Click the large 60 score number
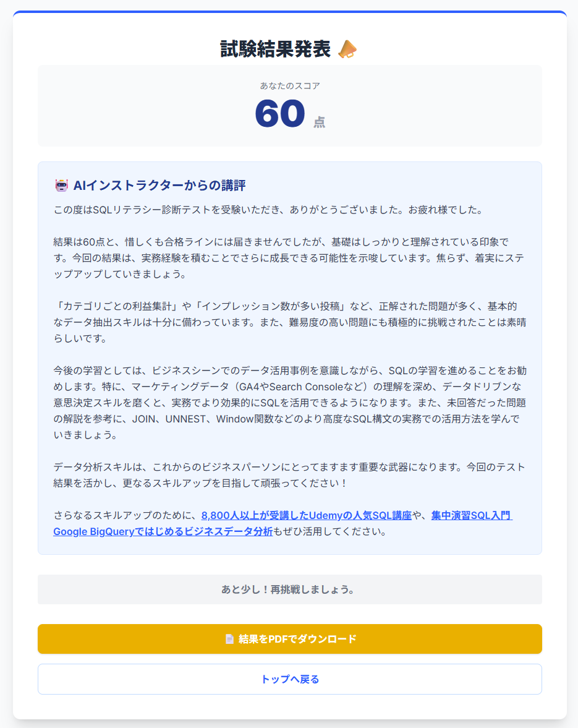Image resolution: width=578 pixels, height=728 pixels. (x=280, y=114)
